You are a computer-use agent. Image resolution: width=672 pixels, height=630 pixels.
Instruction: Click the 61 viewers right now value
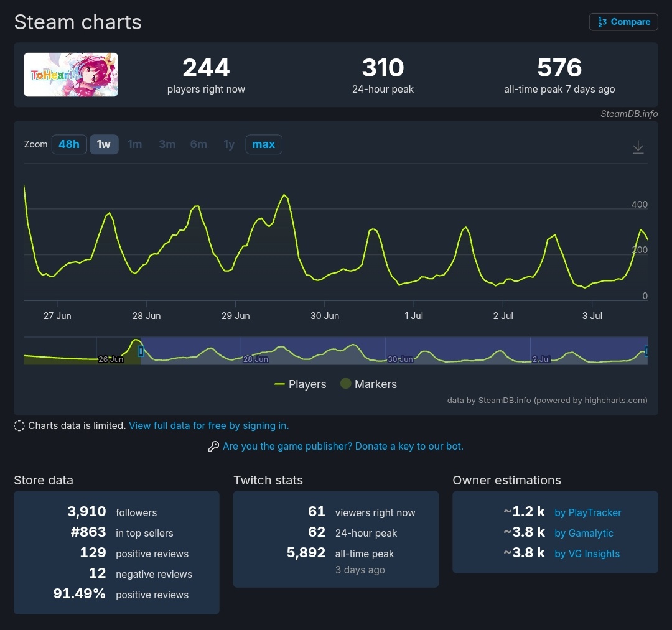tap(317, 511)
